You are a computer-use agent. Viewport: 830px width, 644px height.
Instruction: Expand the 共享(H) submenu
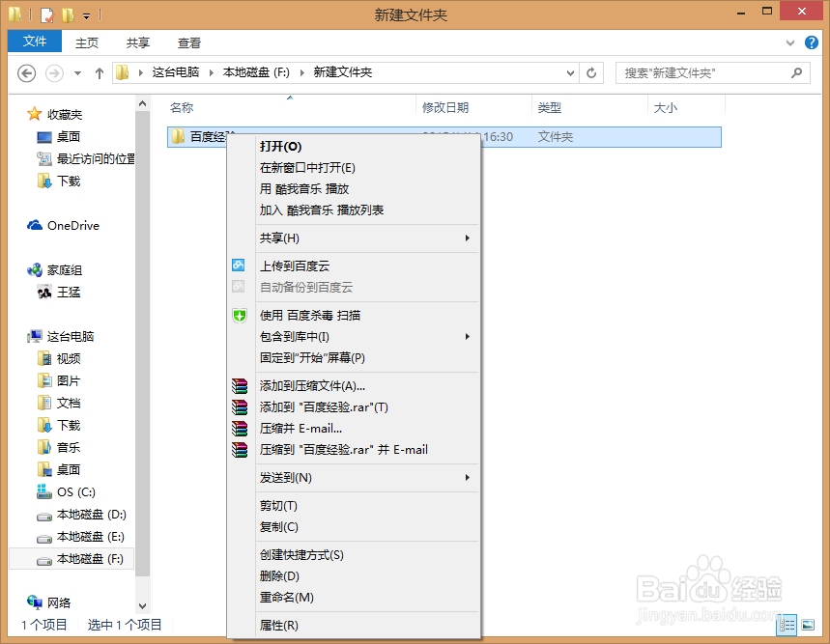pos(468,238)
